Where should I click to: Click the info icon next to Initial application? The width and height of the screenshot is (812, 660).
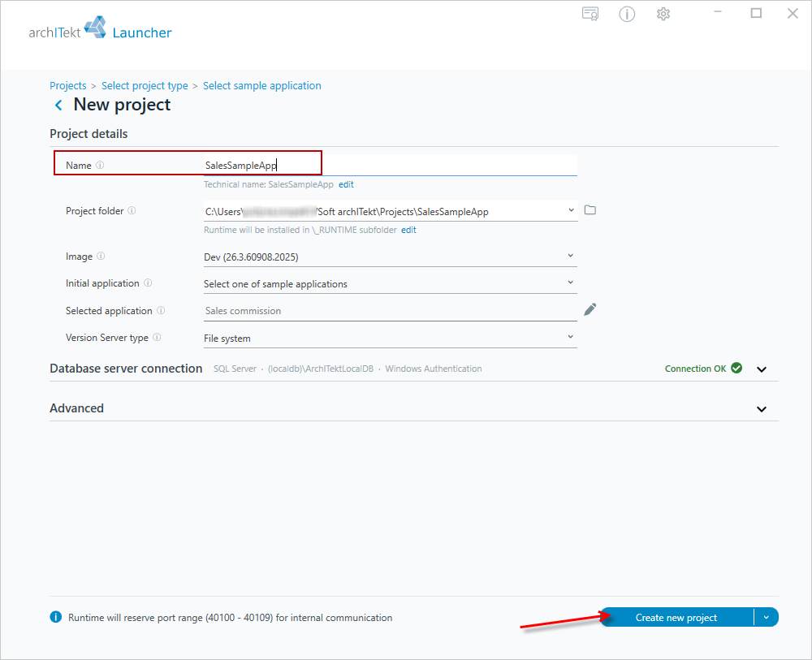click(x=148, y=283)
